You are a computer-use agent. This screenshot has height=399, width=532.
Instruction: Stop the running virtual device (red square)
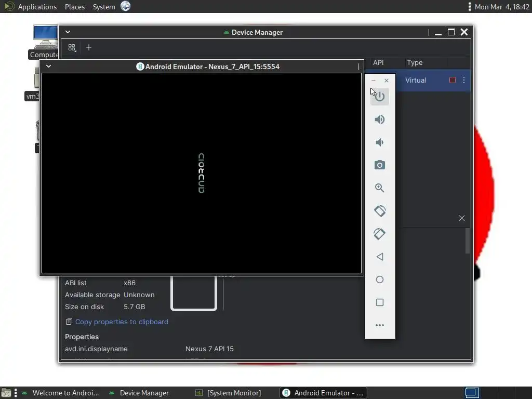[x=453, y=80]
